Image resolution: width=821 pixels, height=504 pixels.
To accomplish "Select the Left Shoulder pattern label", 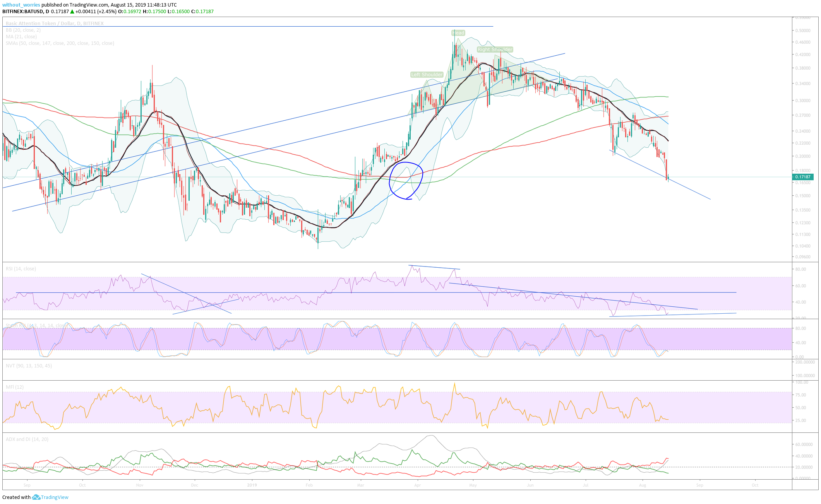I will (x=427, y=75).
